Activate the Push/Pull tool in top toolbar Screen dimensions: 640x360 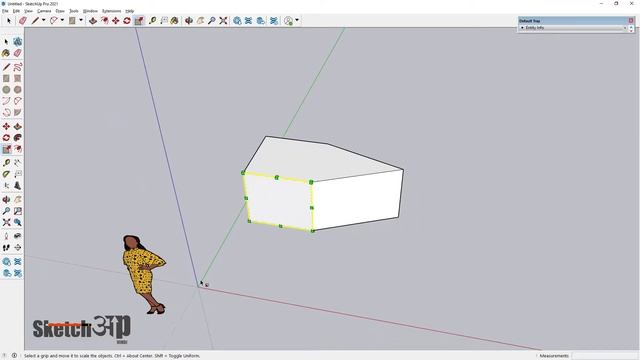pos(93,20)
